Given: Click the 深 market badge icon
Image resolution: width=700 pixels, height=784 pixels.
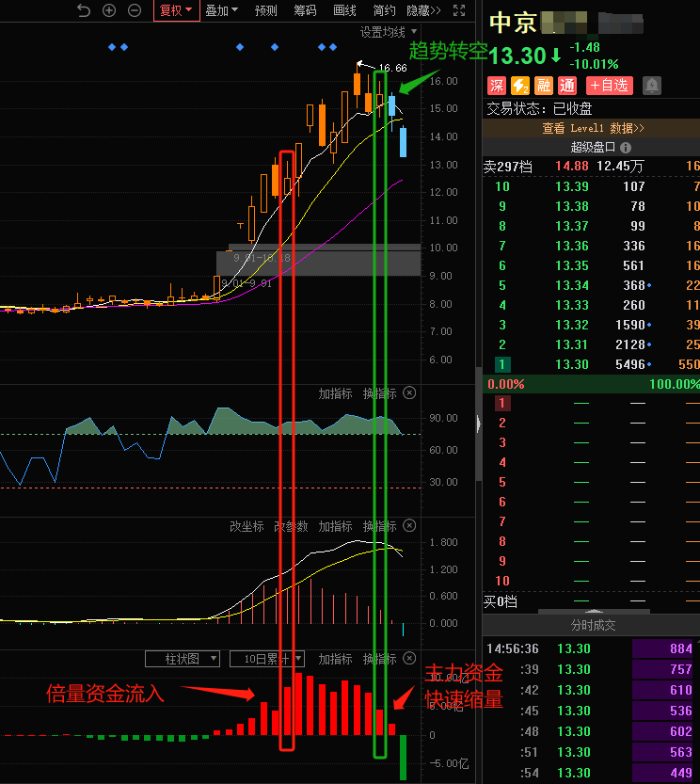Looking at the screenshot, I should tap(497, 86).
